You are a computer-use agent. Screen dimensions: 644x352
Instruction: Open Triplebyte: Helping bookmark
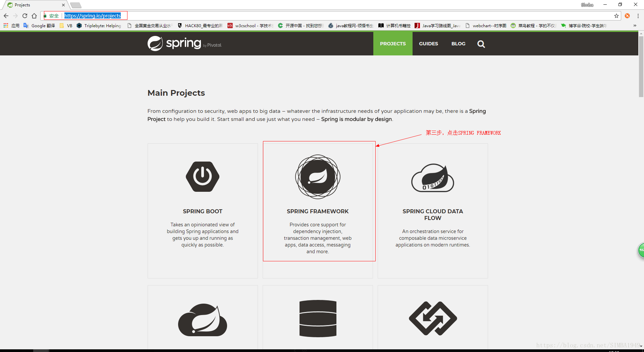pyautogui.click(x=99, y=26)
